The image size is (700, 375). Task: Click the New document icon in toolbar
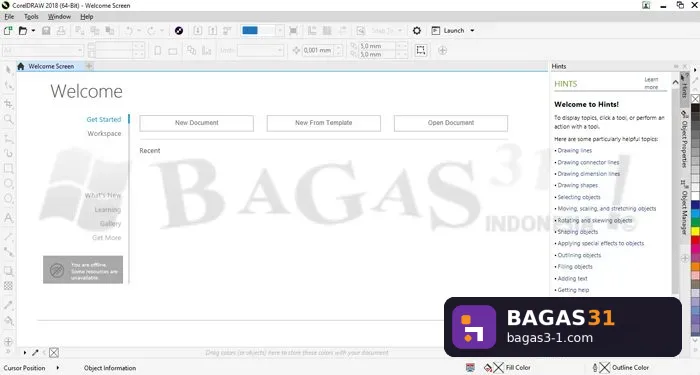pyautogui.click(x=8, y=30)
